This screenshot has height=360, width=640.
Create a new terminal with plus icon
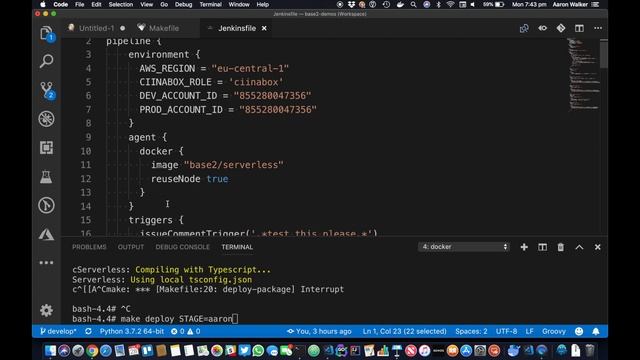524,247
